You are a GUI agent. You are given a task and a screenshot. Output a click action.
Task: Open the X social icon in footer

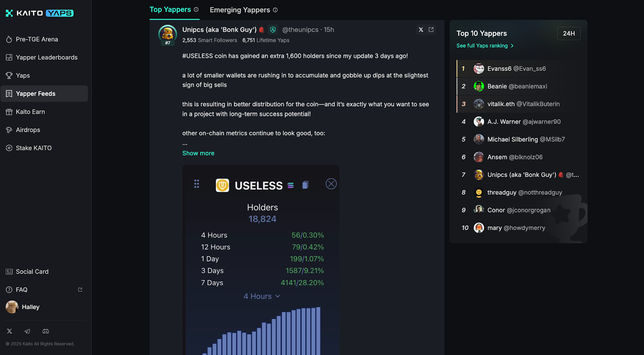[x=10, y=331]
